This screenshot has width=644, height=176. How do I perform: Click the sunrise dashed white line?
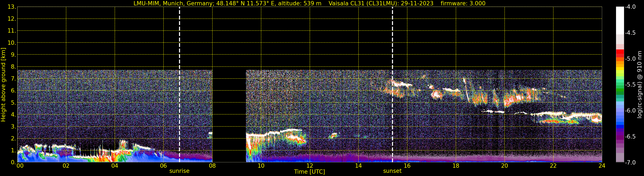[179, 85]
